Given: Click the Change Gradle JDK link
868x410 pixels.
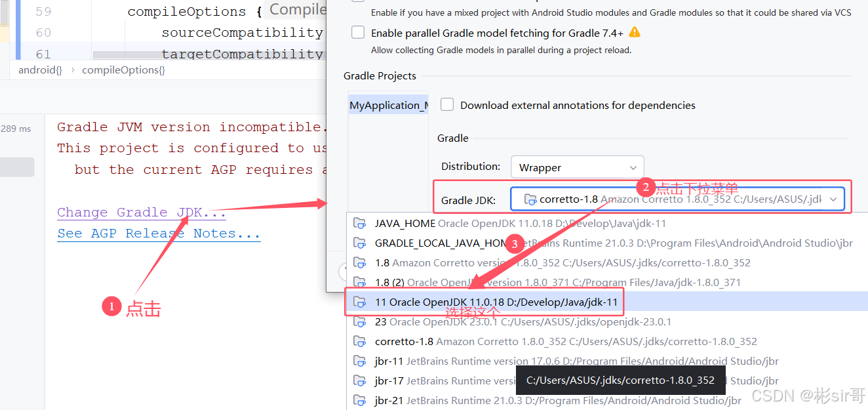Looking at the screenshot, I should (140, 212).
